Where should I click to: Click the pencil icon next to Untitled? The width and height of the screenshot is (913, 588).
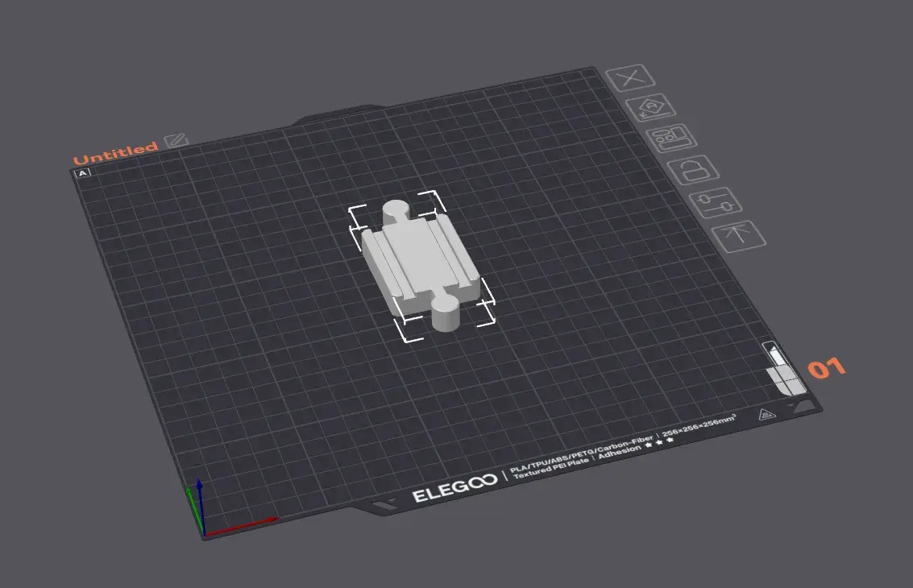click(x=176, y=140)
